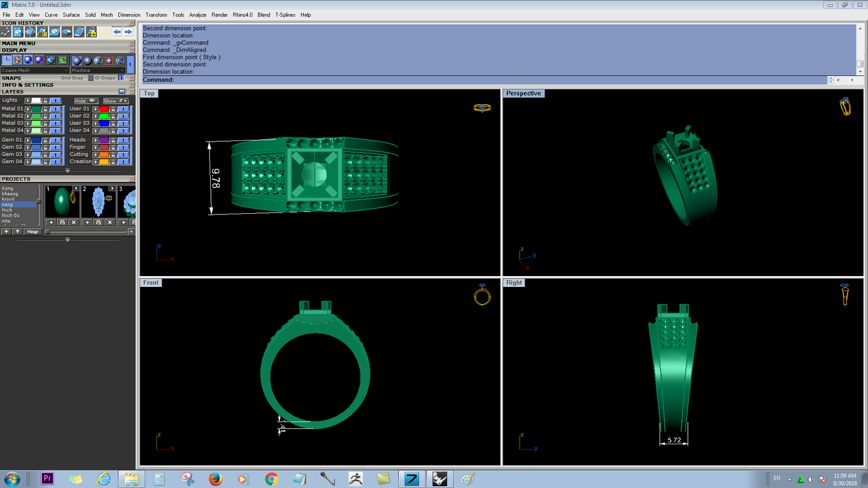Open the Rhino4.0 menu

243,14
